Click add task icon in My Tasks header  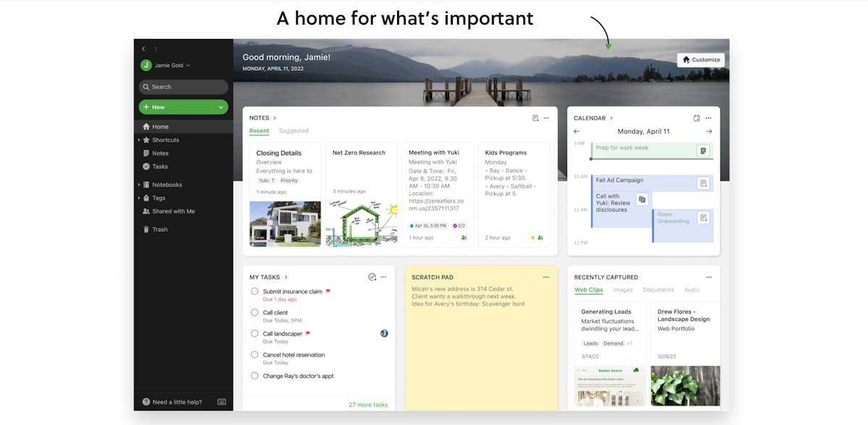click(x=372, y=277)
